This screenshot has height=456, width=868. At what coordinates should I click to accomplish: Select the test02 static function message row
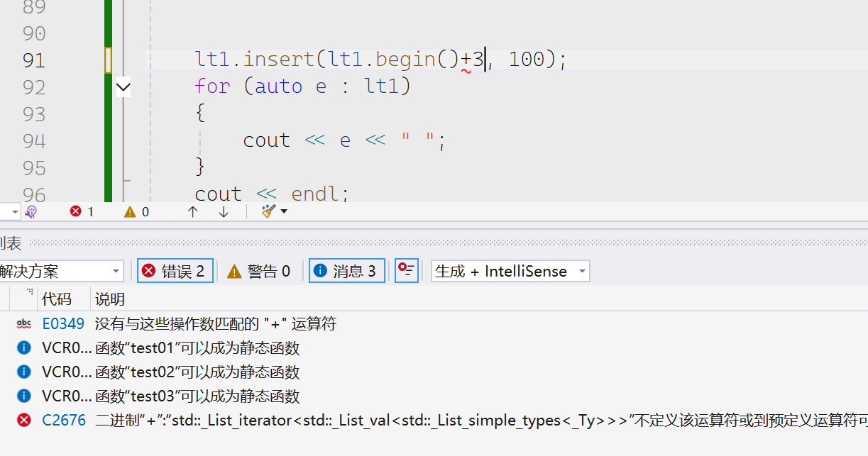(197, 372)
